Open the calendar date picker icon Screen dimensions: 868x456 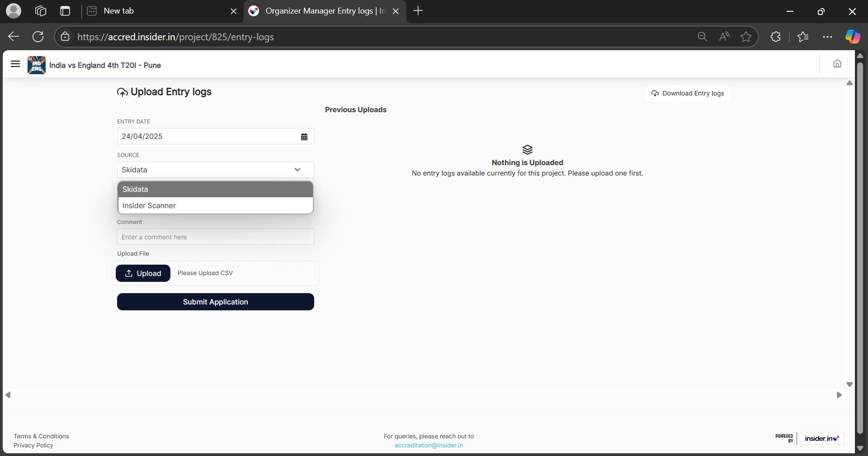coord(304,137)
